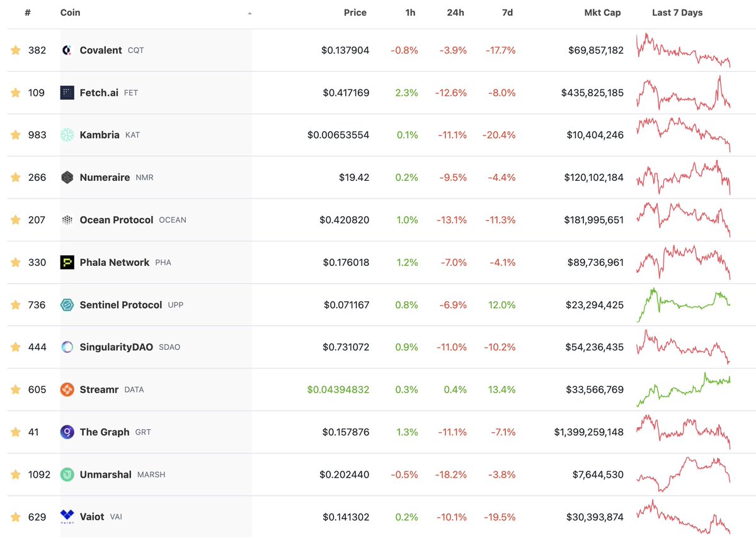Sort by the # rank column header

click(x=28, y=13)
